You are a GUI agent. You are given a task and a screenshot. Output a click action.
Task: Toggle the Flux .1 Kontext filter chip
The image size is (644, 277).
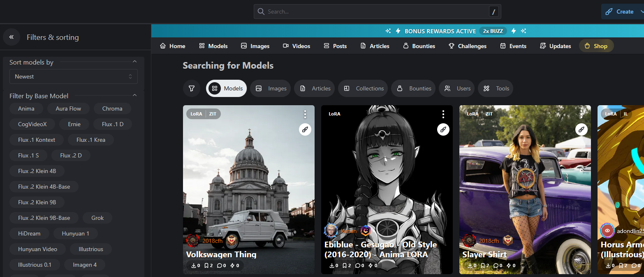(37, 140)
